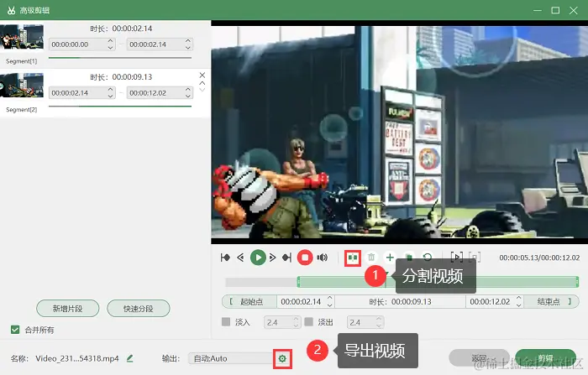Click the video preview area
This screenshot has width=588, height=375.
[x=399, y=132]
